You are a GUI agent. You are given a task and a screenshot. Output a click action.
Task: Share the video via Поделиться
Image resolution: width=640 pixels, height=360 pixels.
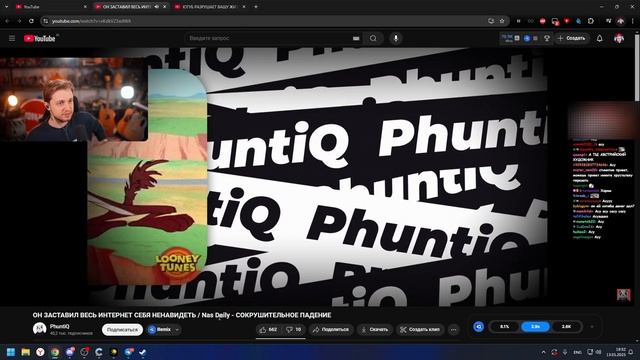(331, 329)
